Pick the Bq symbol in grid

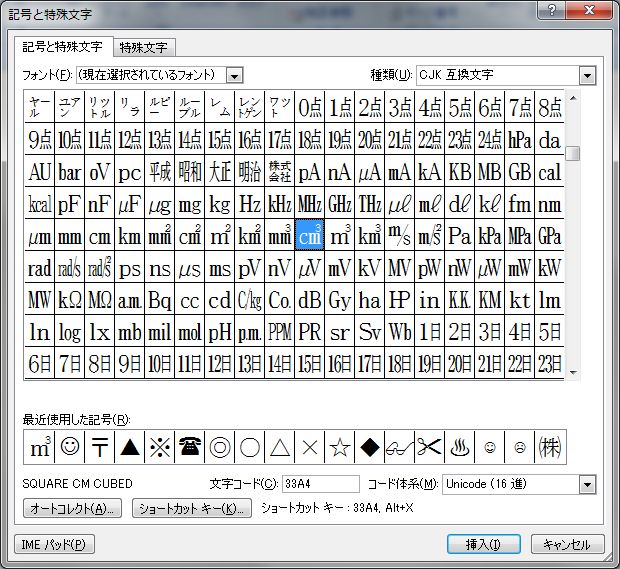coord(160,300)
